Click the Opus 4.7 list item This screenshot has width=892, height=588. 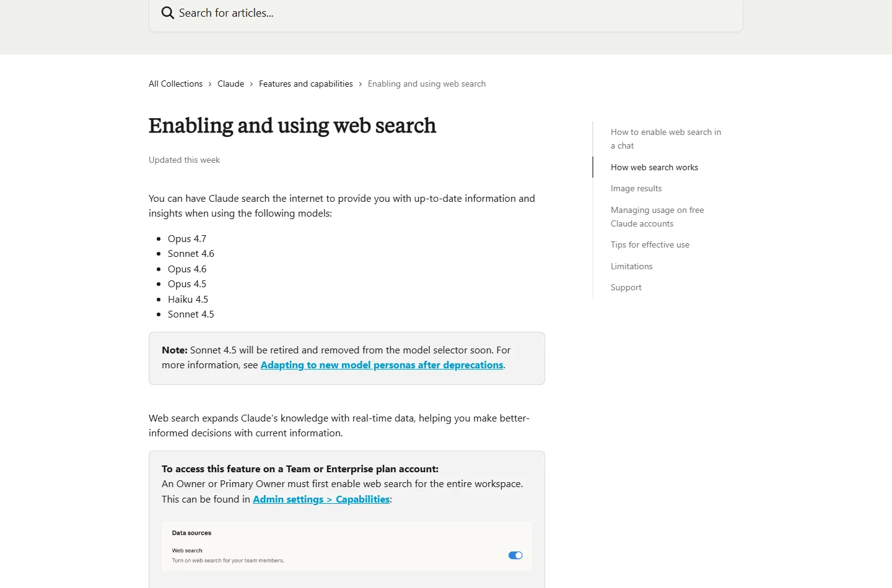pos(187,239)
